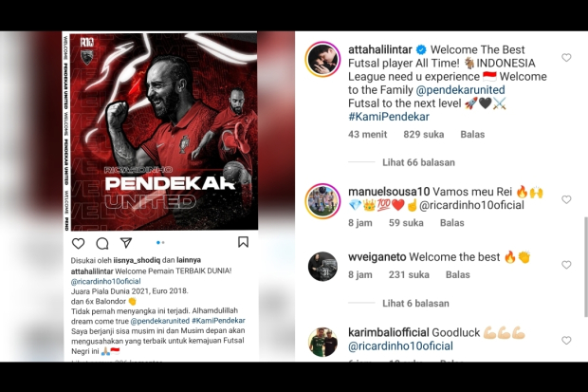Toggle like on manuelsousa10's comment
This screenshot has height=392, width=588.
[566, 199]
